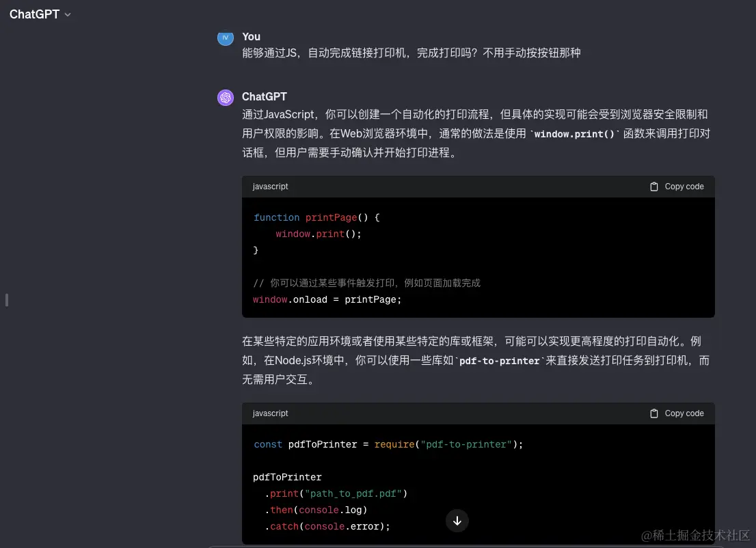Click the 'javascript' label of first code block

[271, 187]
